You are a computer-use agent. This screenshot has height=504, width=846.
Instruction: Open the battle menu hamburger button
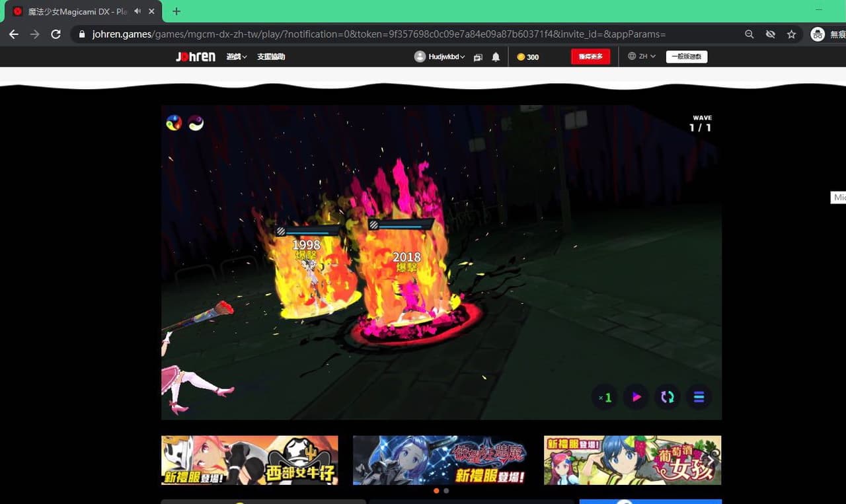click(699, 397)
